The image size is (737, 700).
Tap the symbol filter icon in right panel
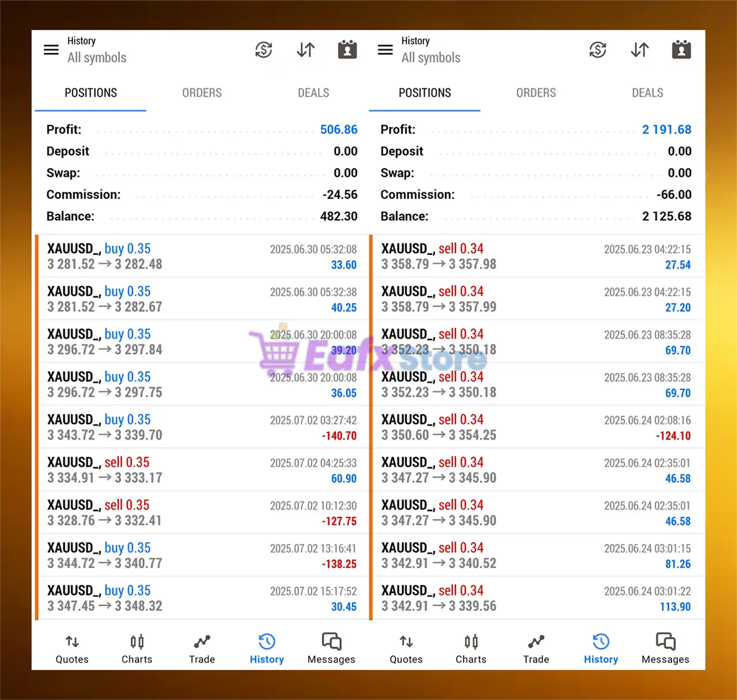pyautogui.click(x=598, y=50)
